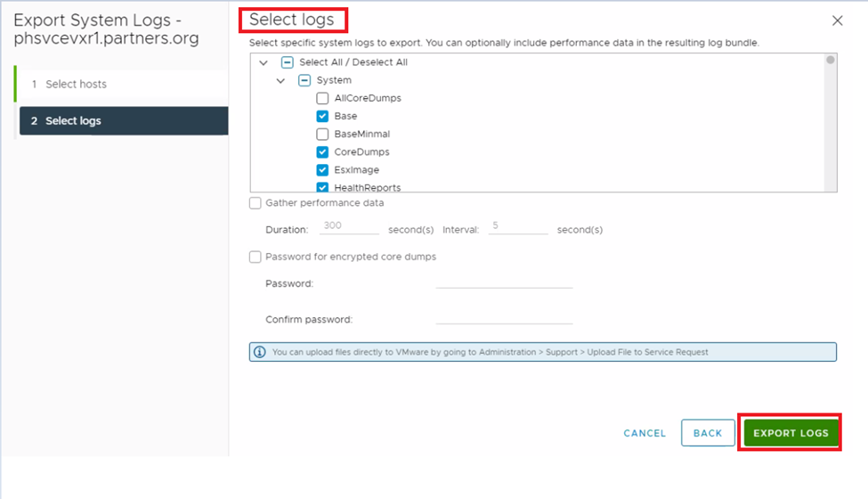Uncheck the CoreDumps log checkbox

pos(322,152)
